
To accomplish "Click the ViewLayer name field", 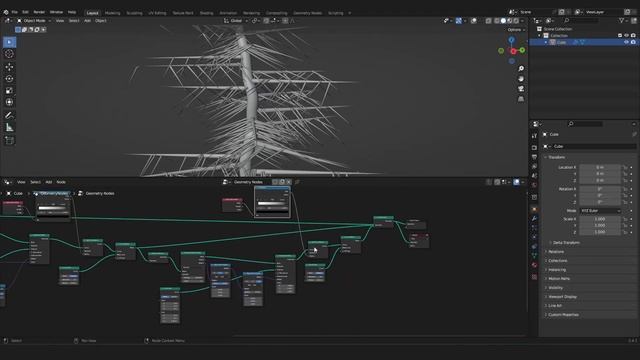I will point(603,12).
